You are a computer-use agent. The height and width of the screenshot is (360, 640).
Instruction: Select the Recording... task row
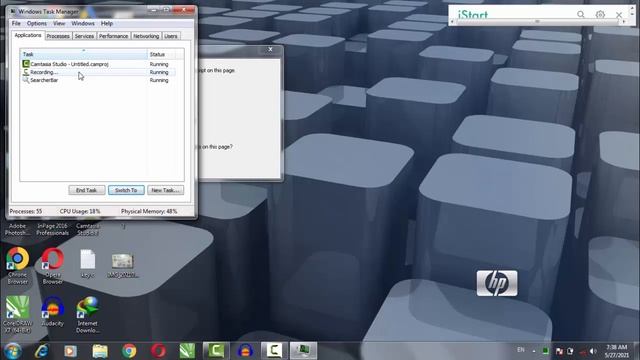[98, 72]
